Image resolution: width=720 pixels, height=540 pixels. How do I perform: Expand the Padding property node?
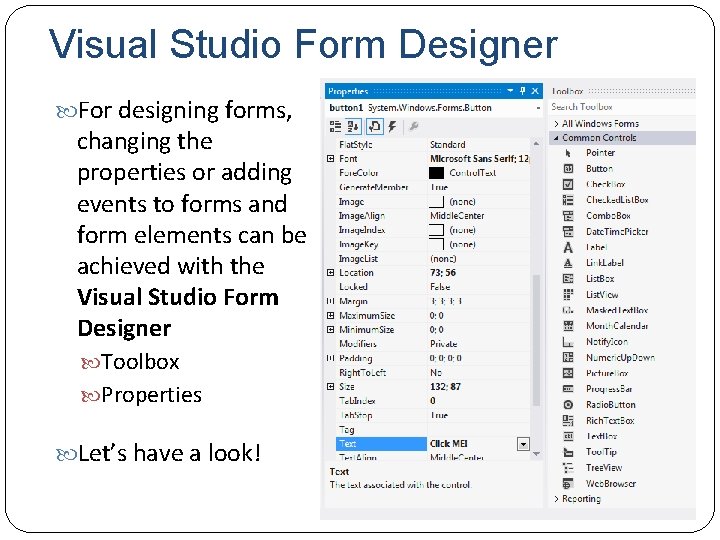click(x=330, y=358)
